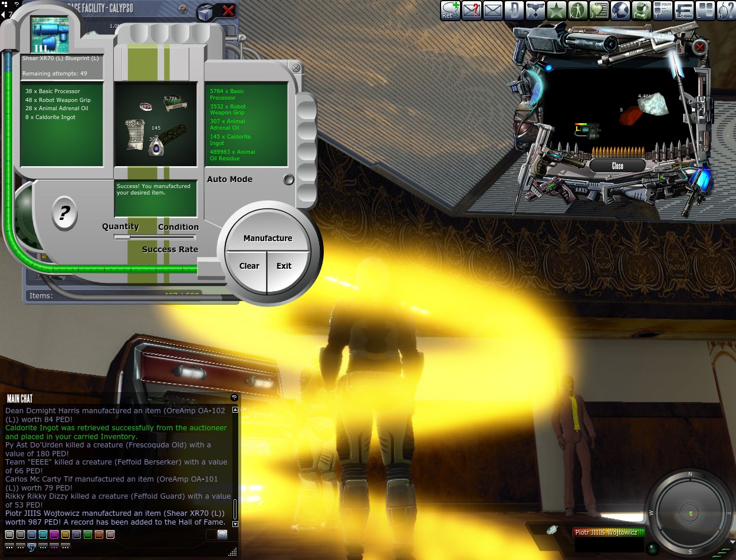Click the Shear XR70 blueprint thumbnail
The width and height of the screenshot is (736, 560).
click(50, 35)
